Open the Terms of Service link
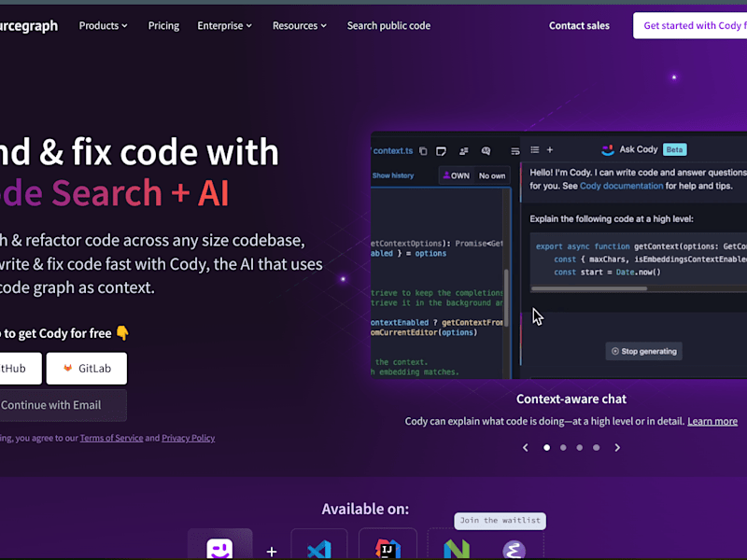Viewport: 747px width, 560px height. [111, 438]
